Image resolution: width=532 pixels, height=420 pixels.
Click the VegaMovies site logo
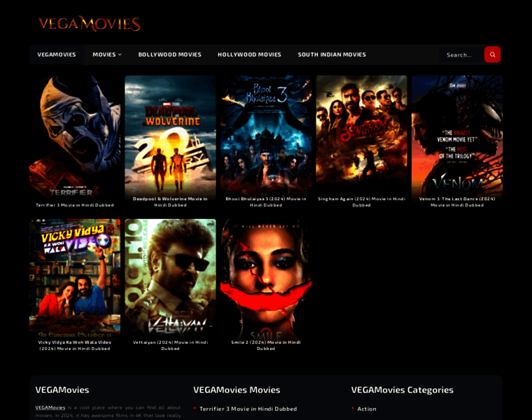tap(89, 24)
